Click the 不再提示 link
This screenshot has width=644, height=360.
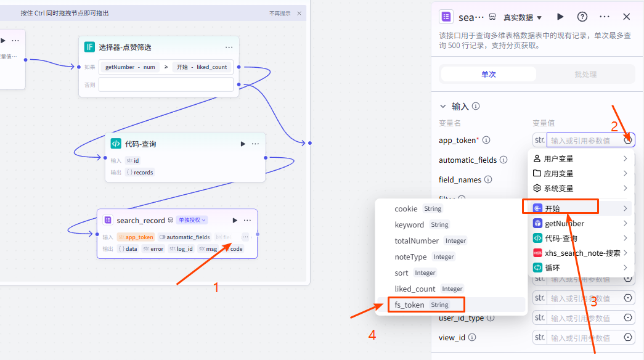(280, 13)
